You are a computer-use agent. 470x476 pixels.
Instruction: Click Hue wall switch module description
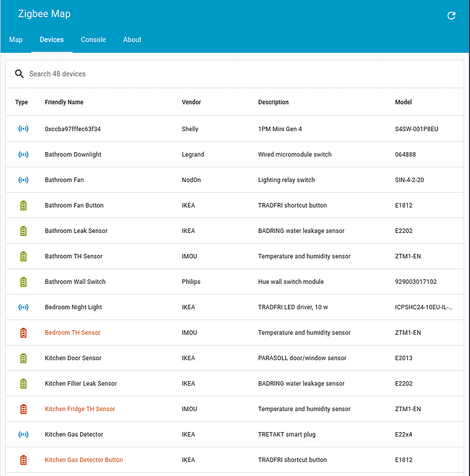pyautogui.click(x=291, y=281)
